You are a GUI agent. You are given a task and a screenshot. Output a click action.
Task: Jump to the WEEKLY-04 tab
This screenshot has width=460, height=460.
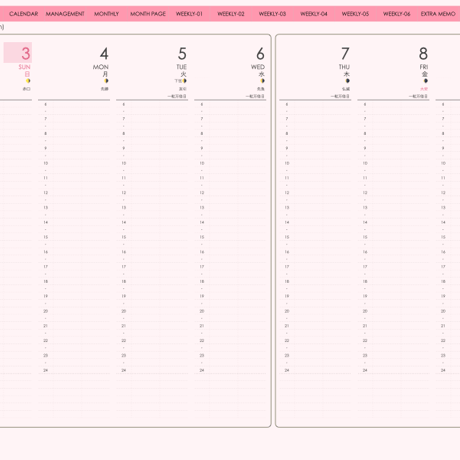(x=314, y=14)
